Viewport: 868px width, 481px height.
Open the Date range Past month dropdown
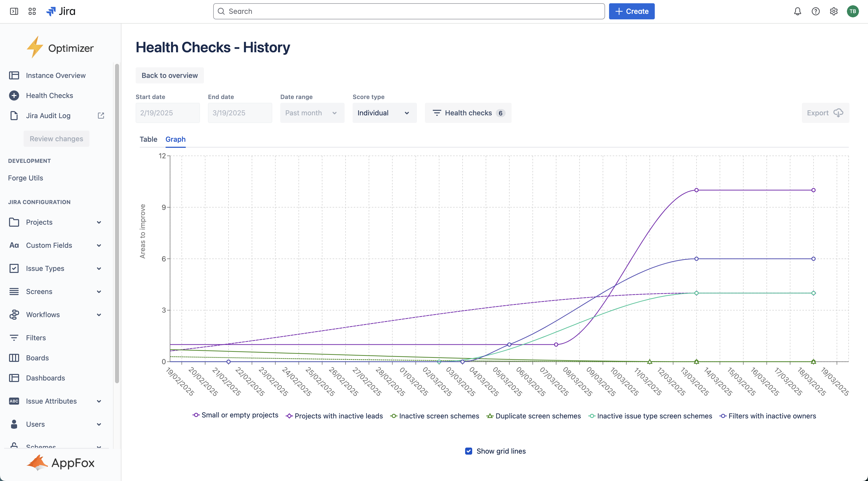click(x=312, y=113)
